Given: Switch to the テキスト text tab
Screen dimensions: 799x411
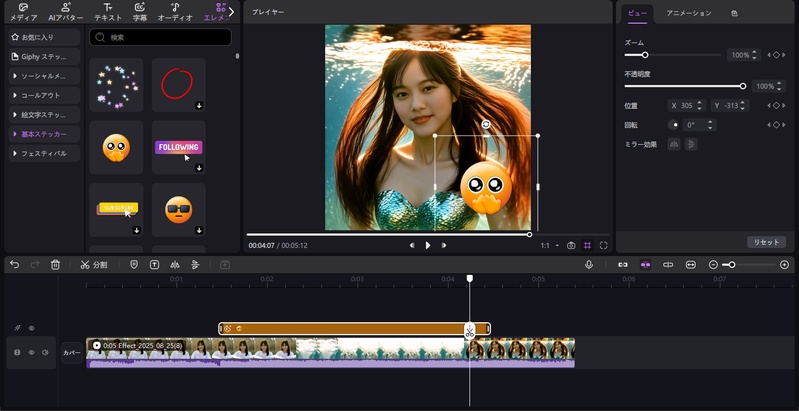Looking at the screenshot, I should pos(108,12).
